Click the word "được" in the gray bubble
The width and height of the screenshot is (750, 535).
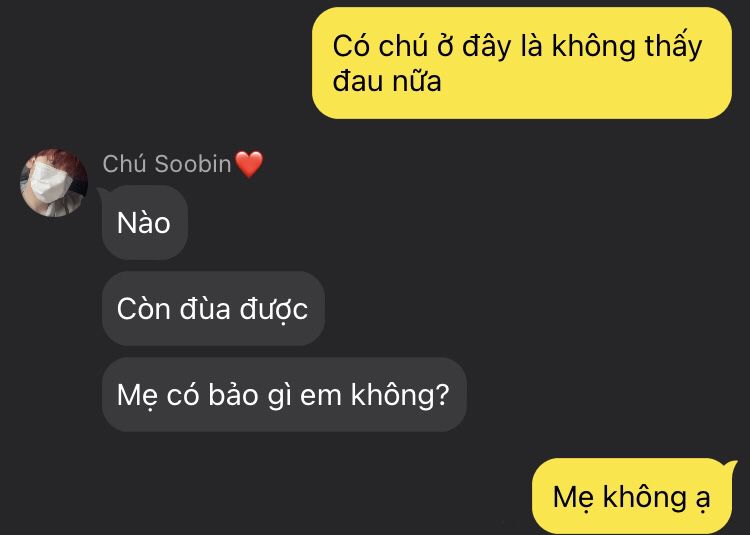[x=274, y=310]
